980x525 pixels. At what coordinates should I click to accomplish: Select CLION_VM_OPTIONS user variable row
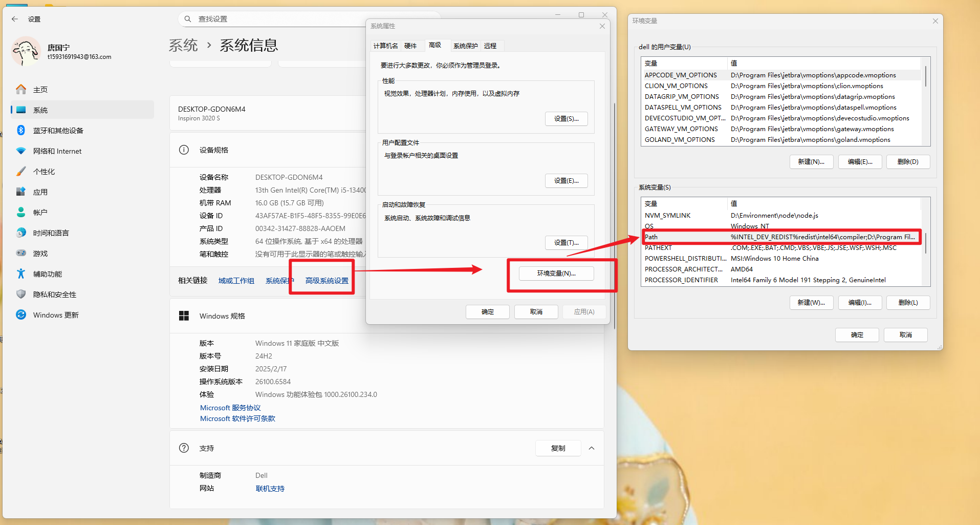781,86
